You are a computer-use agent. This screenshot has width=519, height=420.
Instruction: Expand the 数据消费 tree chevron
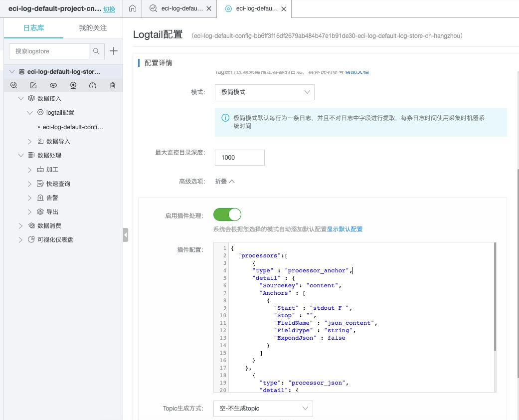21,226
